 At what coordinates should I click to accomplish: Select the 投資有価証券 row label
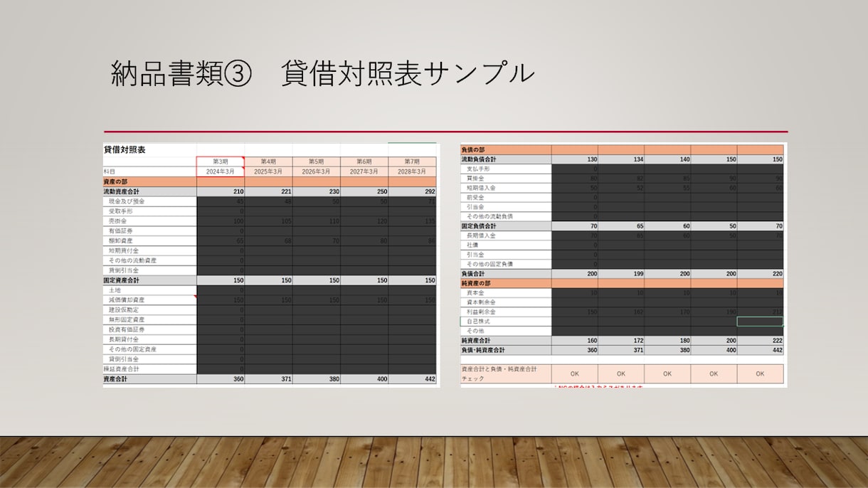(150, 330)
